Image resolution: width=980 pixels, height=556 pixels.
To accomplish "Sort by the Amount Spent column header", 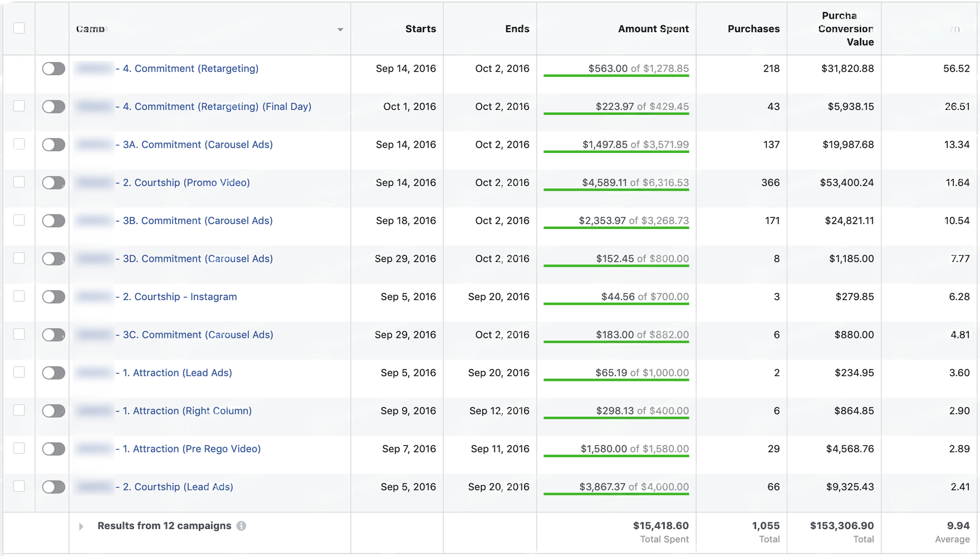I will (653, 29).
